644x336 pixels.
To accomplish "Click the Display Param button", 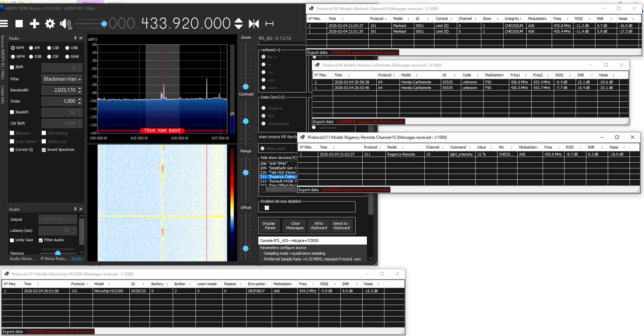I will click(269, 226).
